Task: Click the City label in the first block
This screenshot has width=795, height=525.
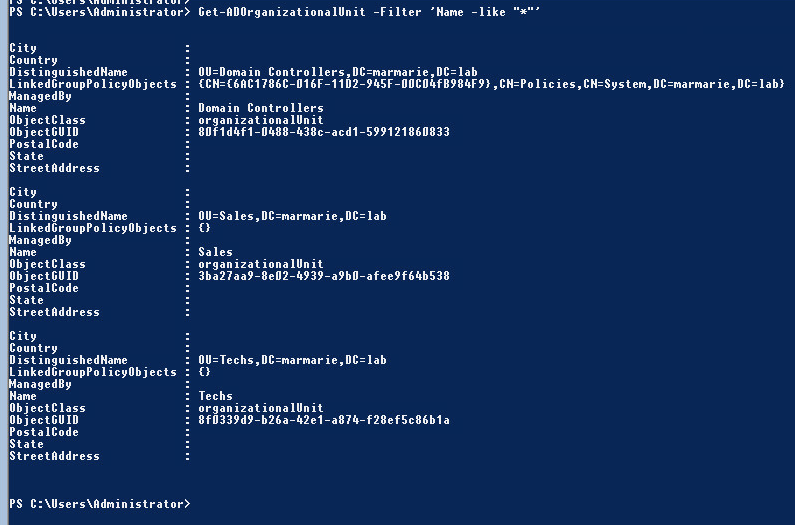Action: tap(22, 48)
